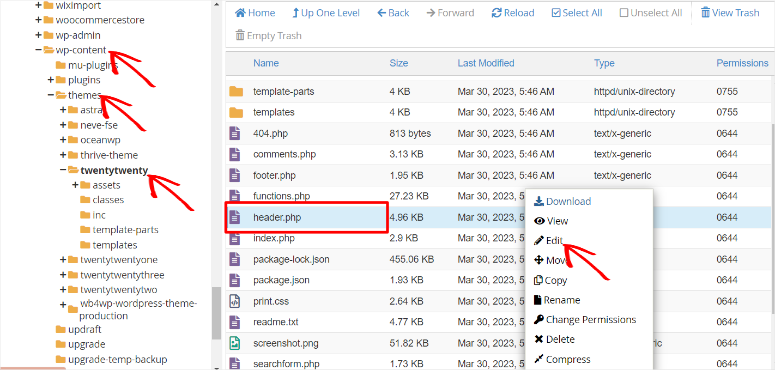The height and width of the screenshot is (370, 775).
Task: Expand the neve-fse theme folder
Action: [63, 125]
